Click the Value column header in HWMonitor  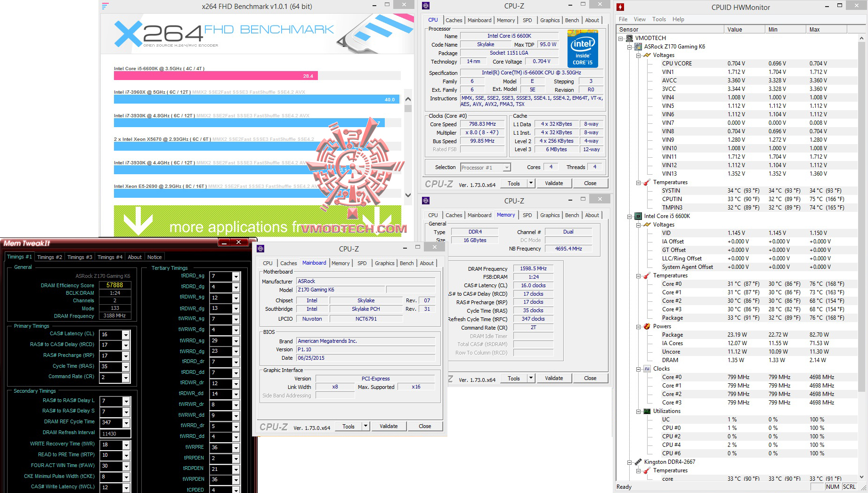tap(744, 29)
